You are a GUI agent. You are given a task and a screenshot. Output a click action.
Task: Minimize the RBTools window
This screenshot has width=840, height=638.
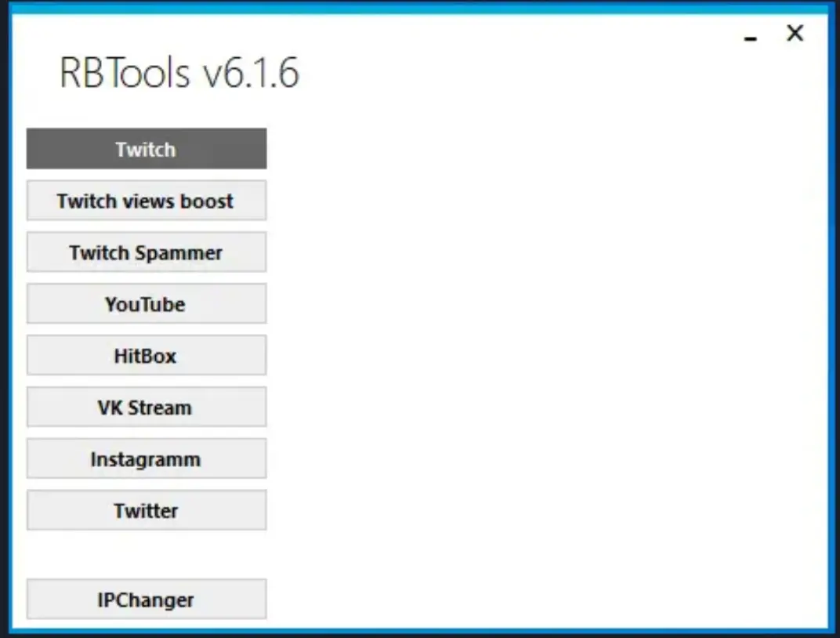tap(751, 38)
